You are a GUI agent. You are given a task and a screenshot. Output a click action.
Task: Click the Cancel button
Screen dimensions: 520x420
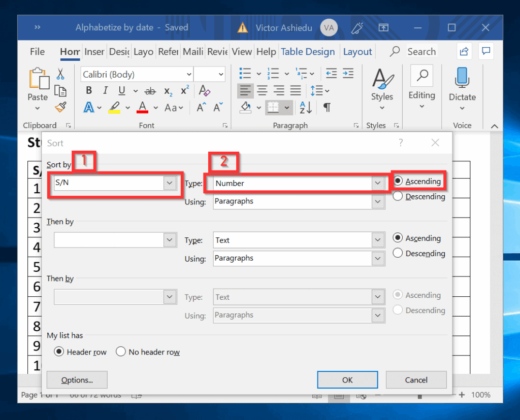coord(416,379)
